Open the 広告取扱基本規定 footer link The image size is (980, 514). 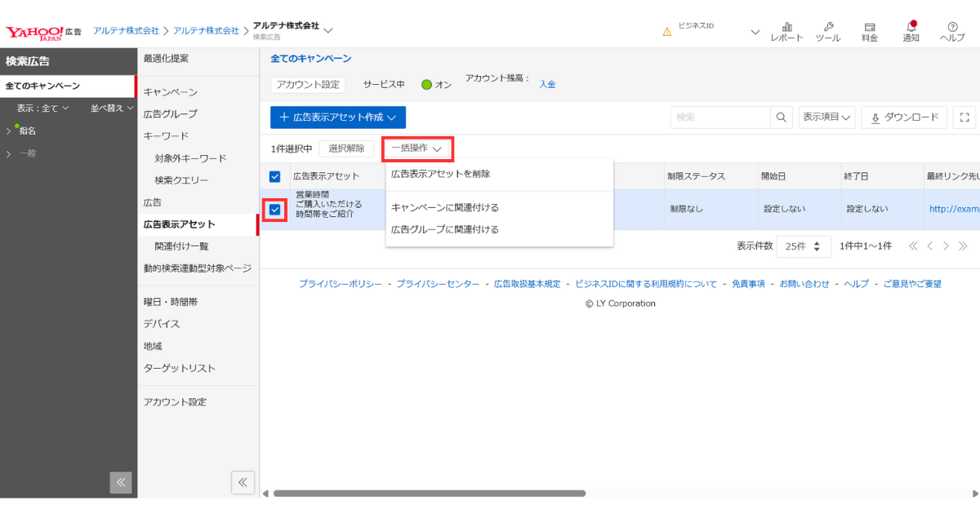pos(528,284)
